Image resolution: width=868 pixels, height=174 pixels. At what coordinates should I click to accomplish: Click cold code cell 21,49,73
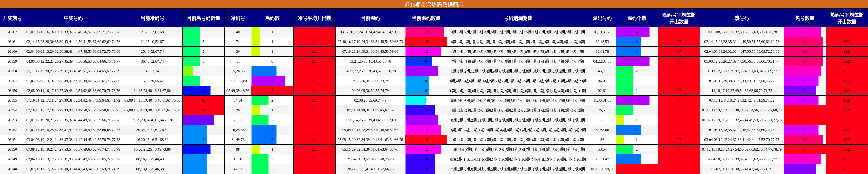(x=238, y=139)
